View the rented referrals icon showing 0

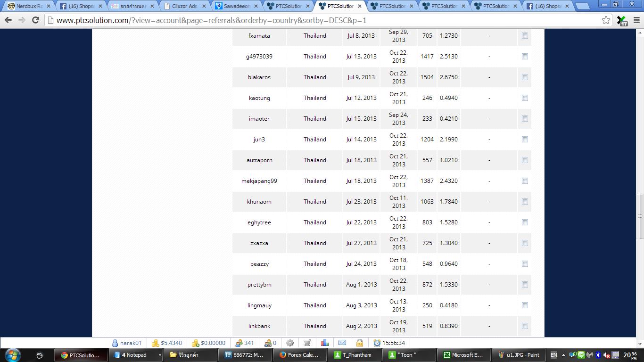tap(268, 343)
